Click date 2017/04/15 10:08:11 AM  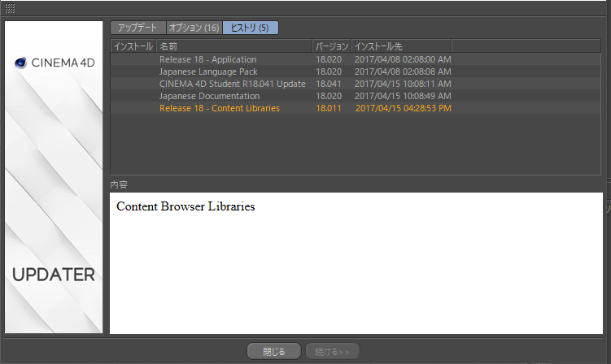403,84
